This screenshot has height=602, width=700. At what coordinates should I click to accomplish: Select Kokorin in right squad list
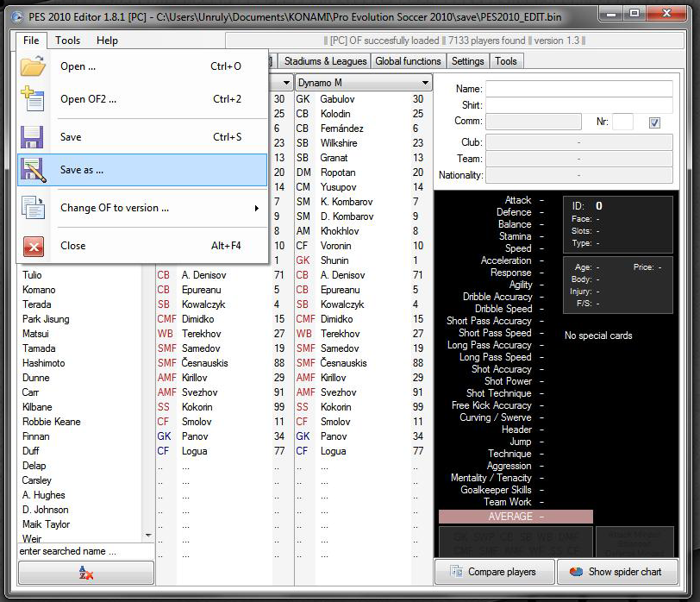(335, 407)
